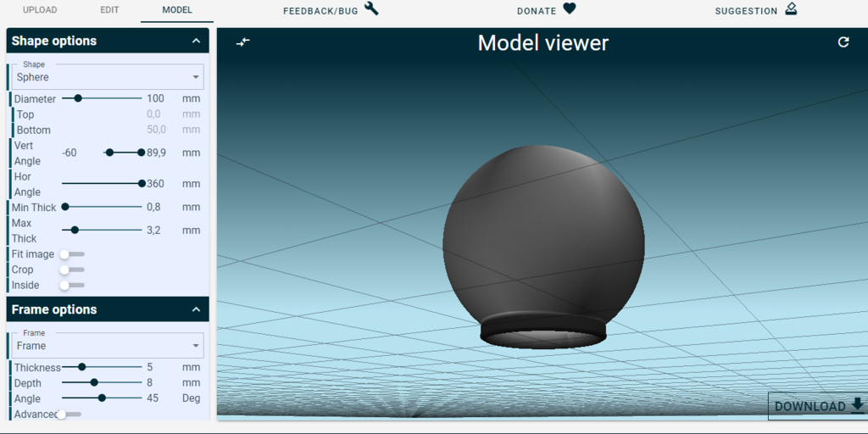
Task: Enable the Advanced frame toggle
Action: click(x=70, y=414)
